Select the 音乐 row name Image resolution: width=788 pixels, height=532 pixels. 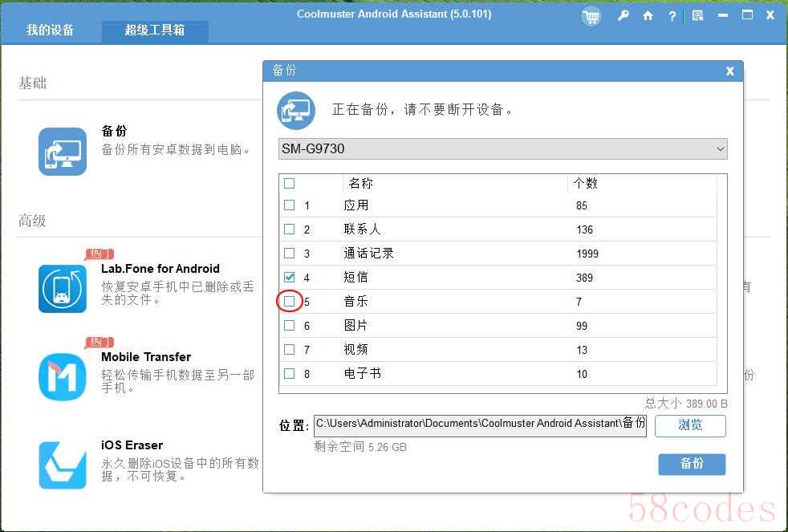356,302
